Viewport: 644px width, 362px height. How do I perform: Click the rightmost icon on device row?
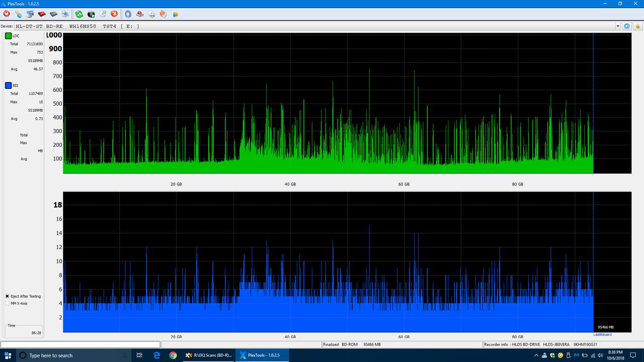tap(637, 26)
